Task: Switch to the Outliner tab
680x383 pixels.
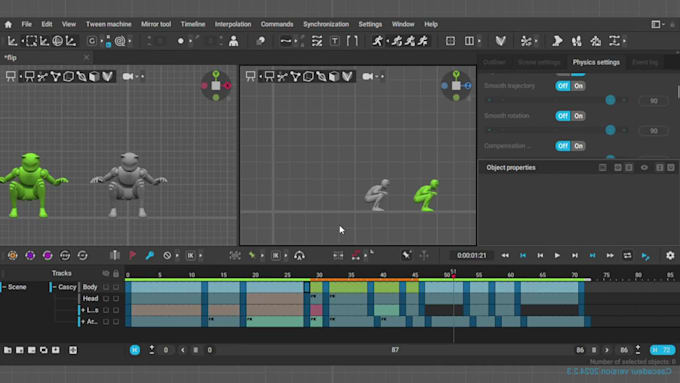Action: click(x=494, y=62)
